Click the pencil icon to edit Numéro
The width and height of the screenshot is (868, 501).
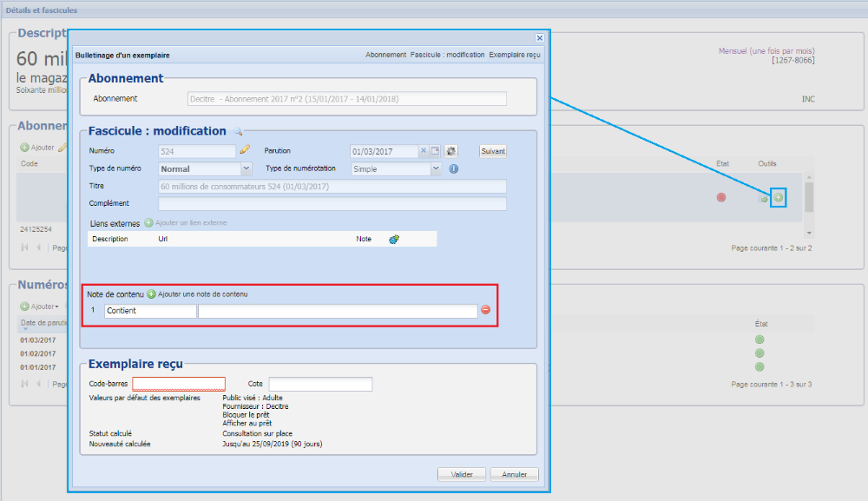pyautogui.click(x=245, y=151)
